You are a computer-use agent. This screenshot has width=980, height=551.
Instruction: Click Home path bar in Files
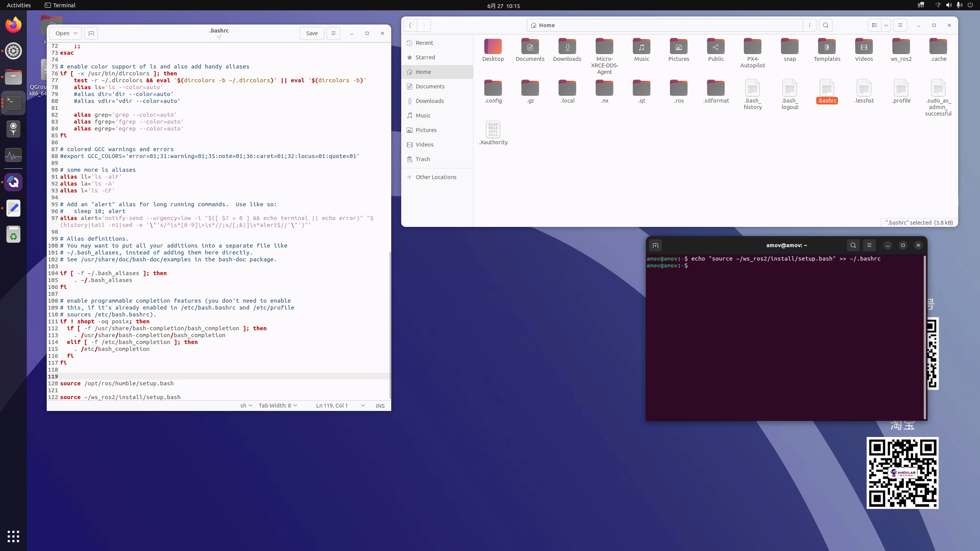(x=665, y=25)
